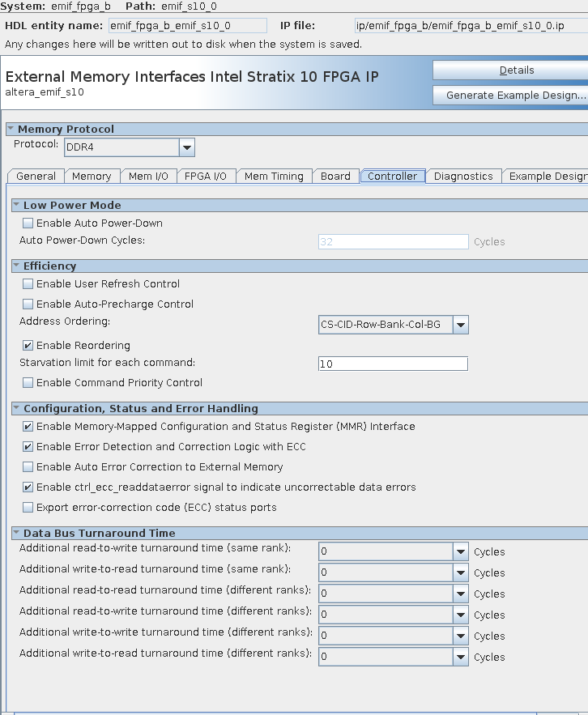Enable Auto-Precharge Control
588x715 pixels.
28,304
